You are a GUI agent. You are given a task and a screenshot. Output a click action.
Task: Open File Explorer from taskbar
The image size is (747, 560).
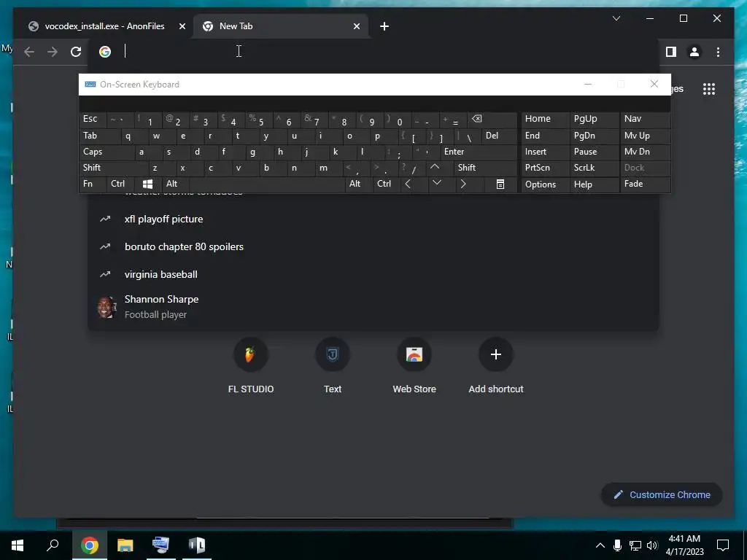coord(125,545)
